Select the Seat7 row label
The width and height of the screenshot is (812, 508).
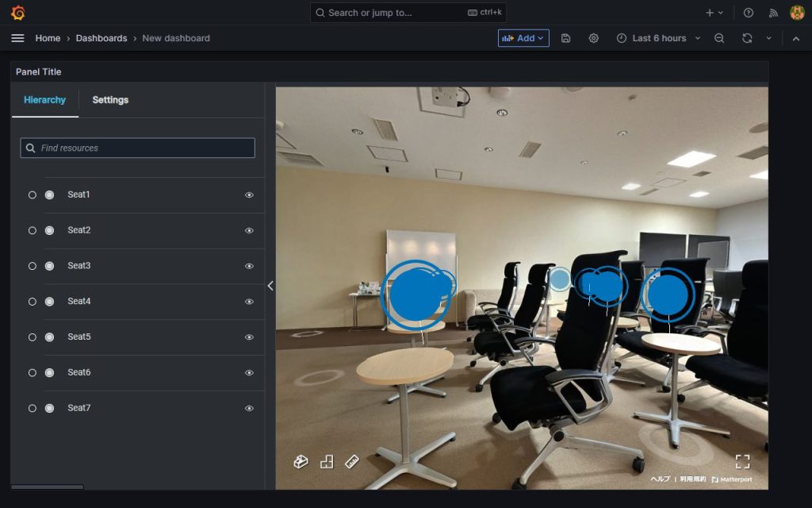79,409
